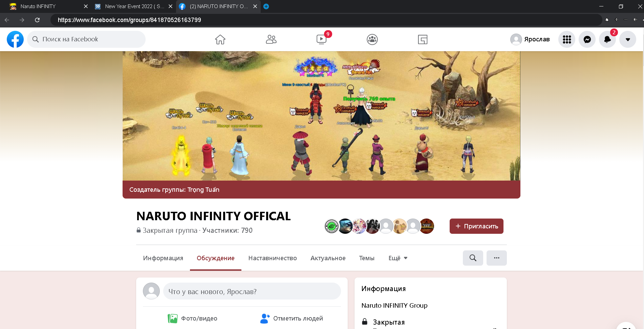Click the Ярослав profile picture in header
Image resolution: width=644 pixels, height=329 pixels.
click(x=516, y=39)
